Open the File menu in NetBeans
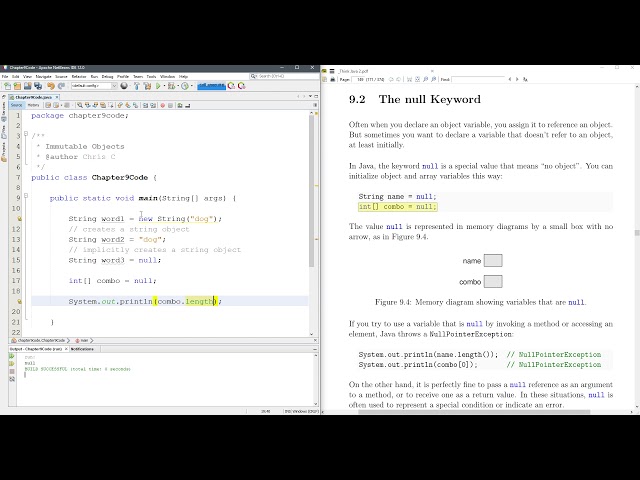This screenshot has height=480, width=640. coord(5,76)
